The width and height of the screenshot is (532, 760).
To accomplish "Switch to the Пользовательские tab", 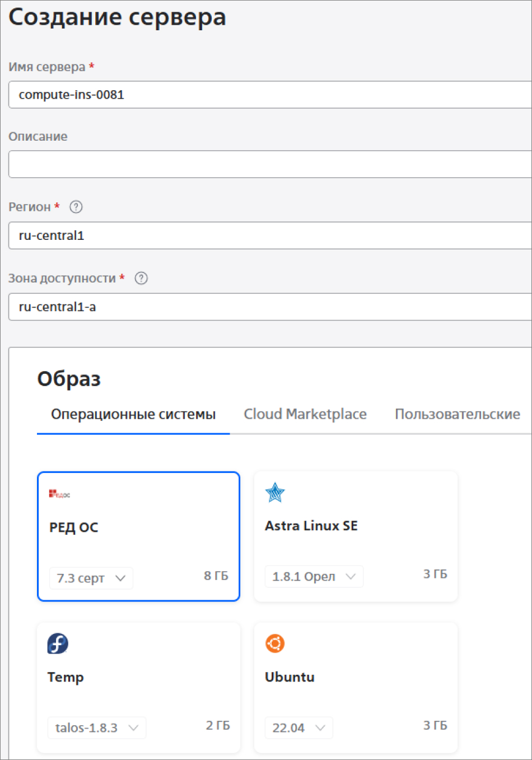I will point(457,414).
